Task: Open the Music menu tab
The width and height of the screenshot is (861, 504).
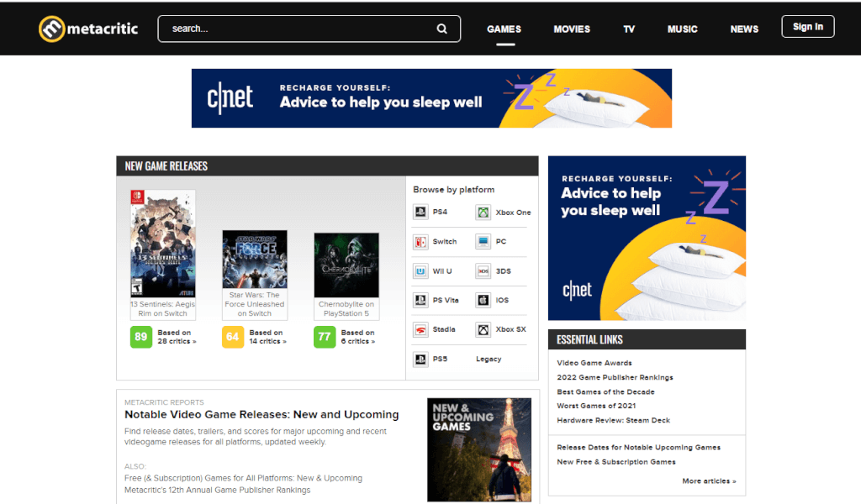Action: [x=683, y=29]
